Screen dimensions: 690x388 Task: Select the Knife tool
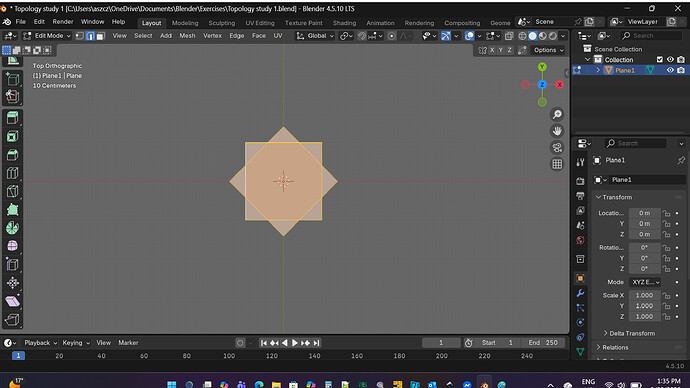pos(12,191)
